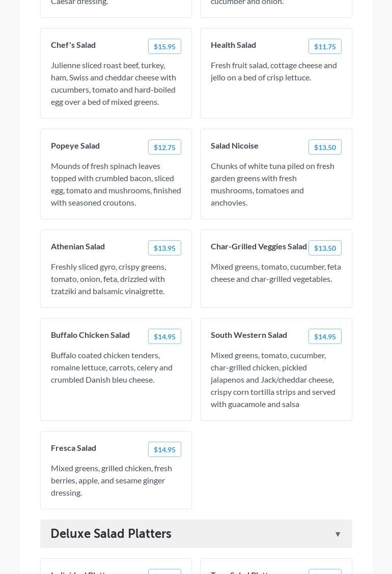Image resolution: width=392 pixels, height=574 pixels.
Task: Click the Athenian Salad title
Action: (x=78, y=246)
